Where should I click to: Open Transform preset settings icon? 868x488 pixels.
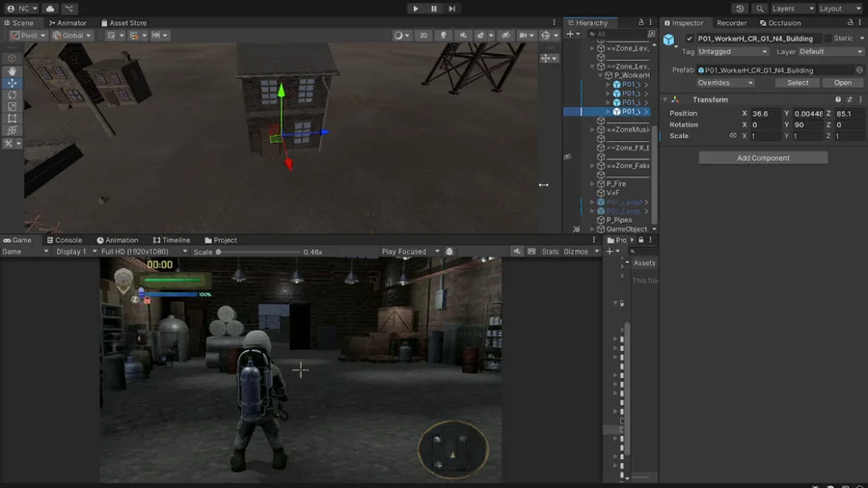pos(849,99)
